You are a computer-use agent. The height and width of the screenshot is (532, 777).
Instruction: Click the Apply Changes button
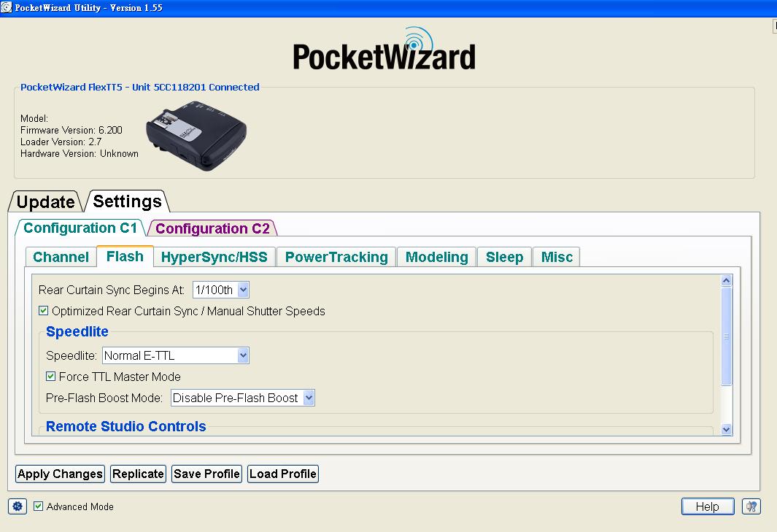click(x=60, y=474)
